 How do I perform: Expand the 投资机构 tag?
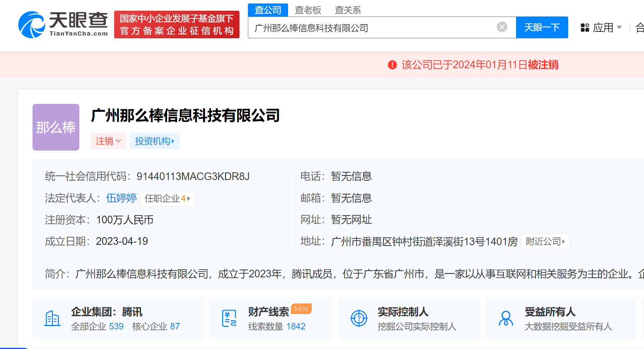[x=154, y=141]
